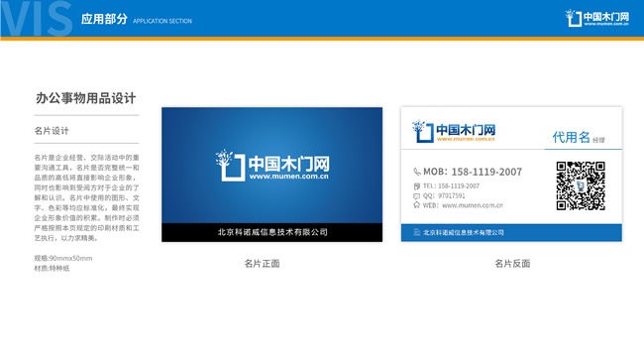Click the description paragraph starting 名片是企业经营
Screen dimensions: 644x362
click(x=86, y=197)
